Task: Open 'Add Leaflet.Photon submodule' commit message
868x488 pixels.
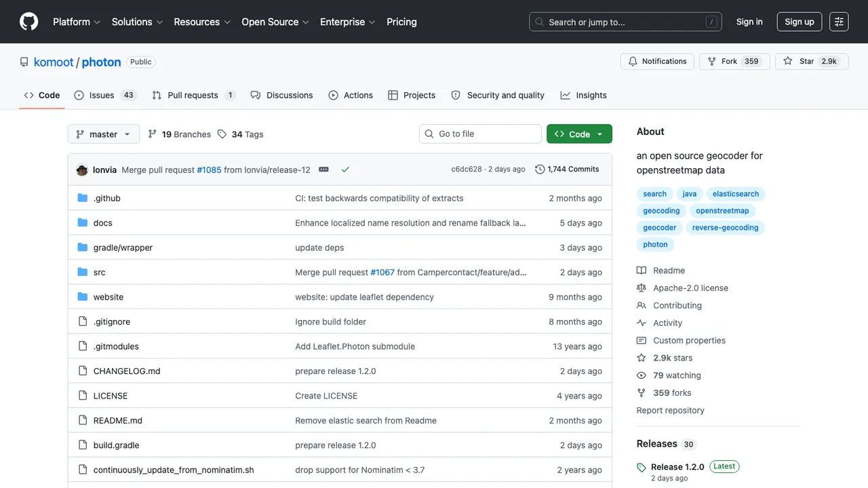Action: coord(355,346)
